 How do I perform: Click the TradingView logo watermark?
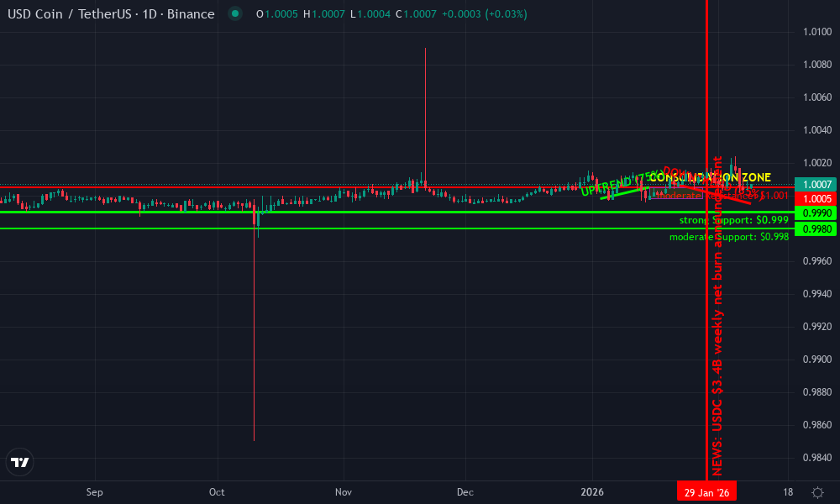tap(20, 462)
